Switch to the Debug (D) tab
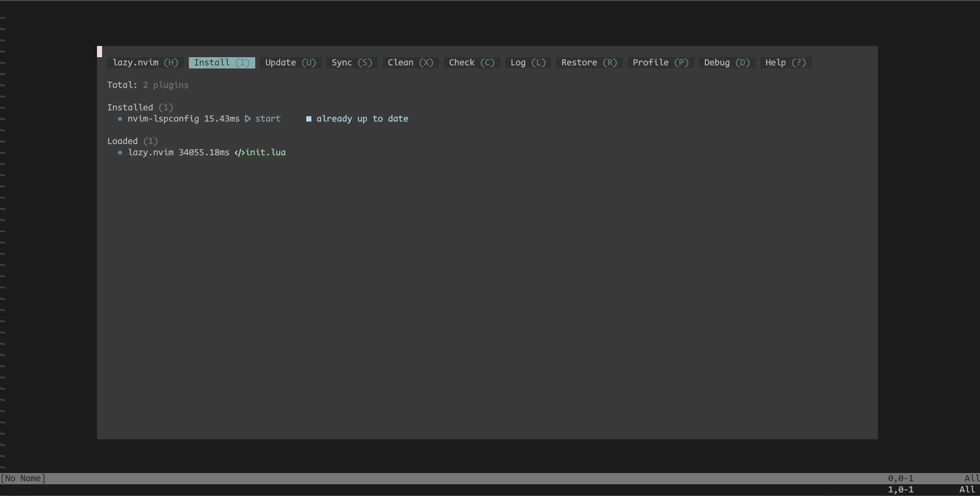 [727, 62]
